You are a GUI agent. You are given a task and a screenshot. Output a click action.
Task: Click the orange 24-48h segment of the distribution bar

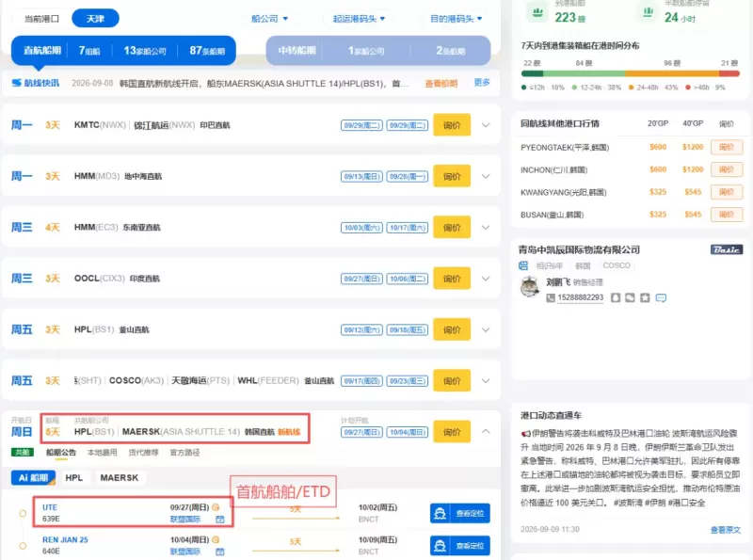point(672,73)
